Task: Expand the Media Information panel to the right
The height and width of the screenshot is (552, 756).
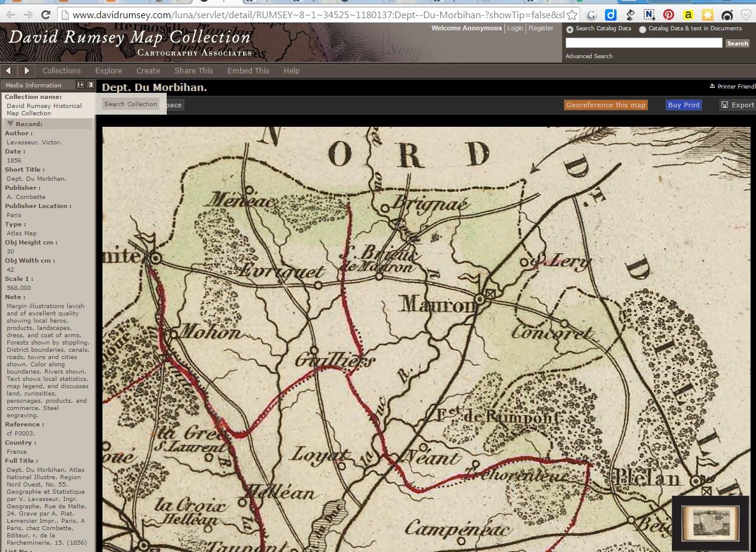Action: pyautogui.click(x=90, y=85)
